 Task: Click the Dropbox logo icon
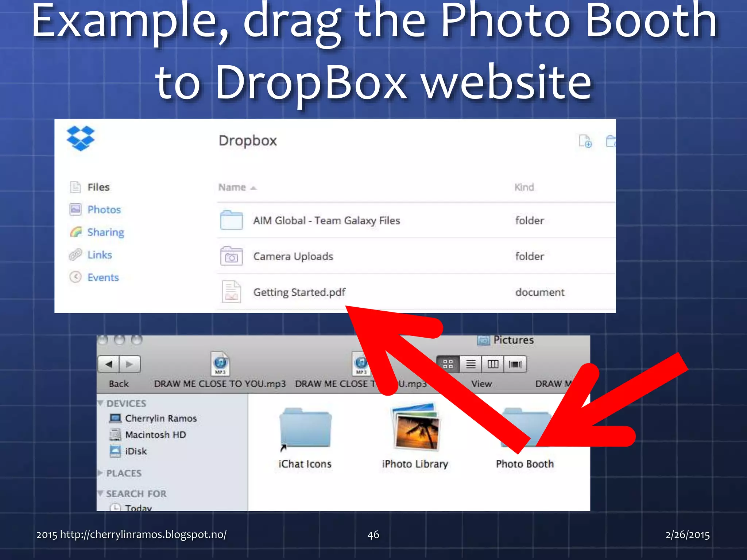tap(81, 139)
